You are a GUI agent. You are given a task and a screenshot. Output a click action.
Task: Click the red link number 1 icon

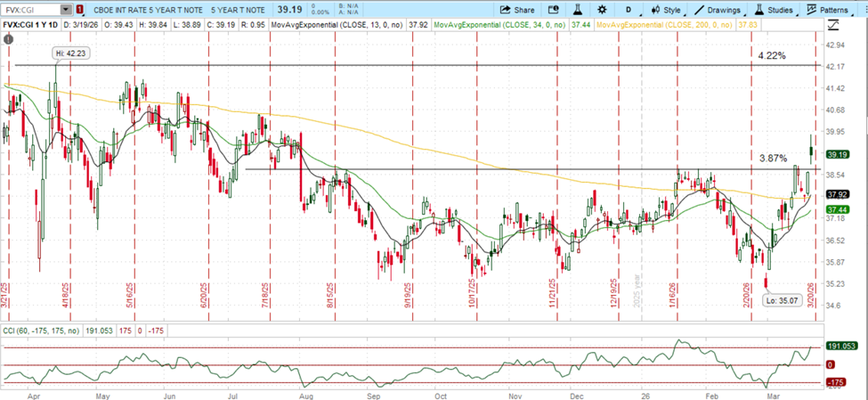click(x=81, y=10)
